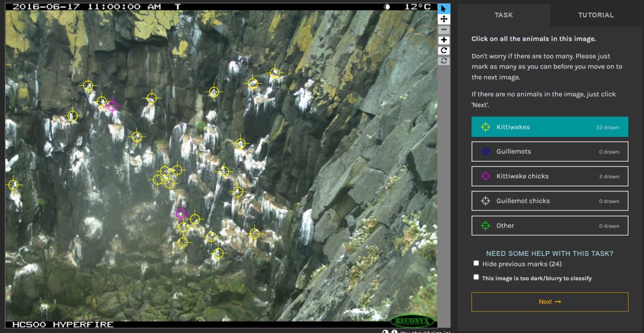Image resolution: width=644 pixels, height=333 pixels.
Task: Check the image too dark/blurry box
Action: [476, 277]
